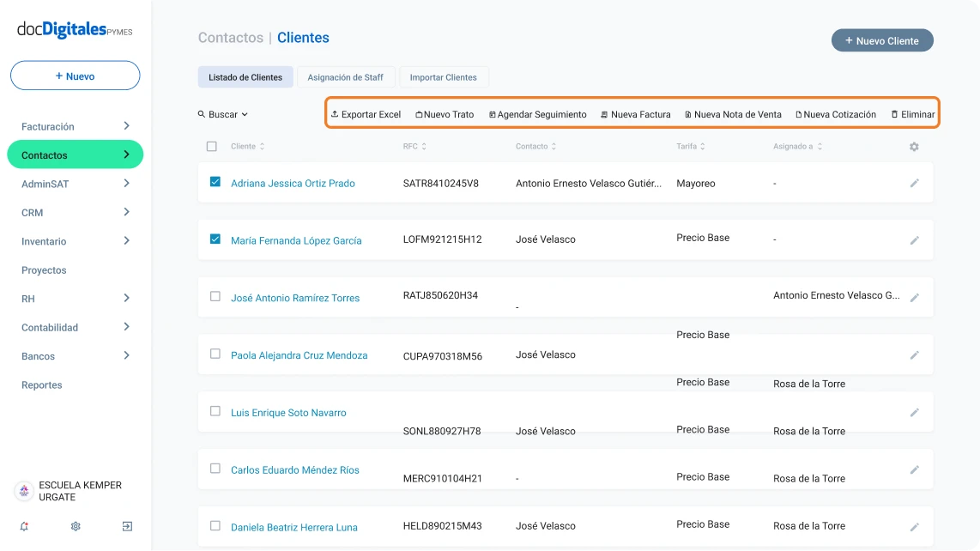Screen dimensions: 980x551
Task: Expand the Inventario sidebar section
Action: pyautogui.click(x=75, y=241)
